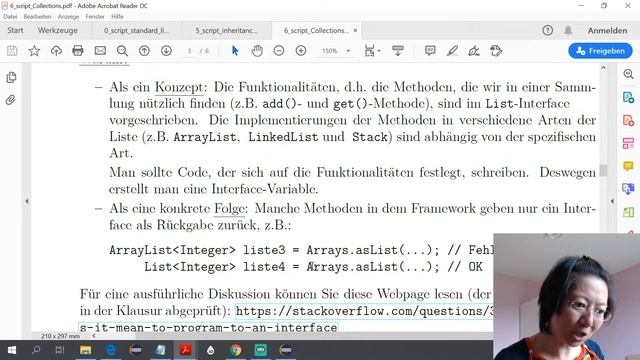Open the zoom level dropdown

pyautogui.click(x=348, y=51)
